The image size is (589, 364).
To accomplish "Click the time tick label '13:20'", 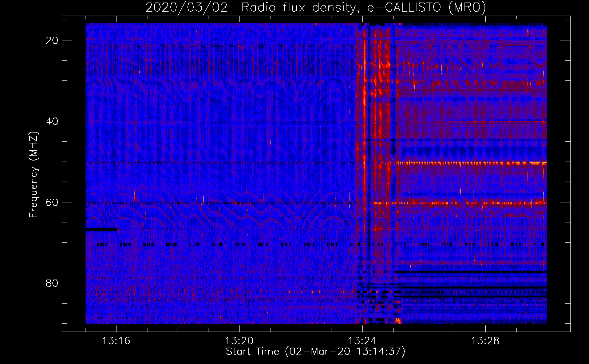I will coord(240,341).
